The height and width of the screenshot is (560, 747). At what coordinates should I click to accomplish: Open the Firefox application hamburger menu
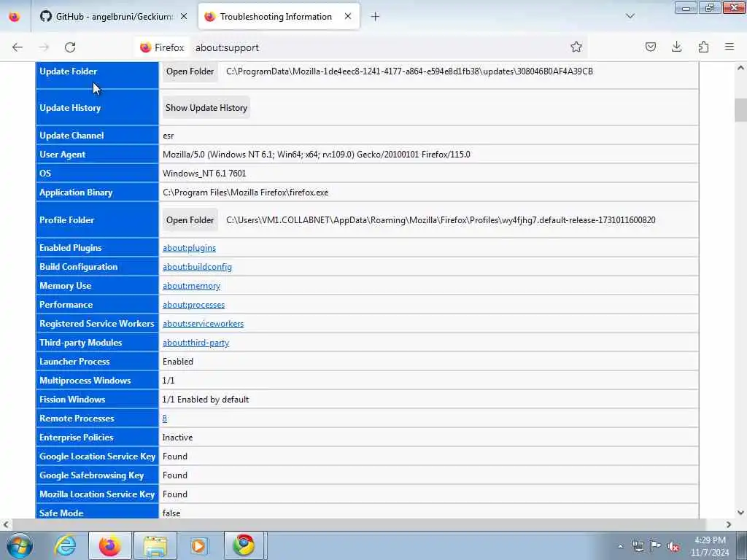729,47
